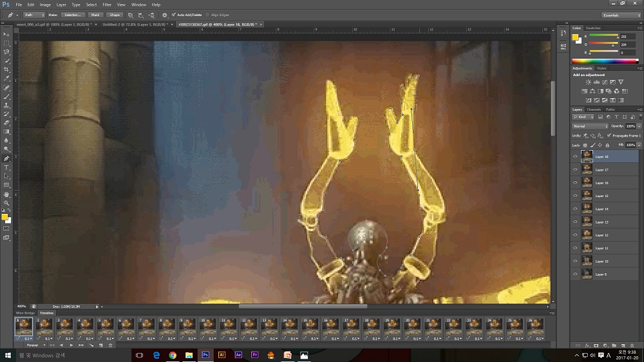This screenshot has width=644, height=362.
Task: Select the Brush tool
Action: coord(6,97)
